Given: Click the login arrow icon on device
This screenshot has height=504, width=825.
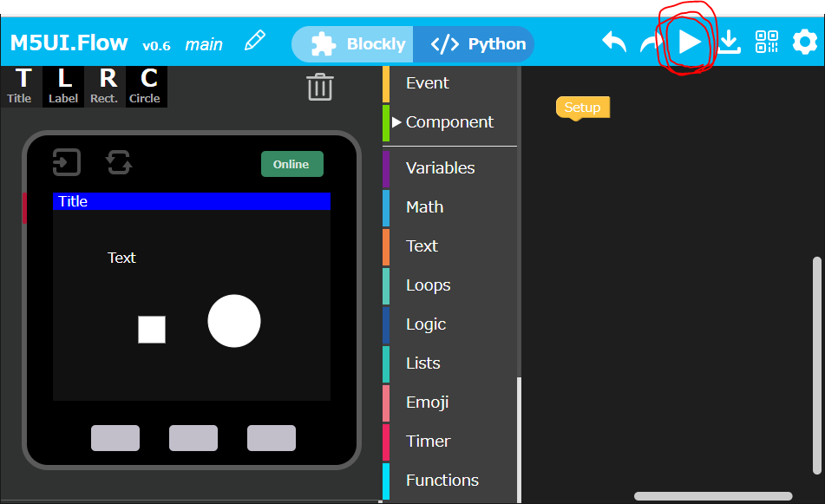Looking at the screenshot, I should [67, 162].
